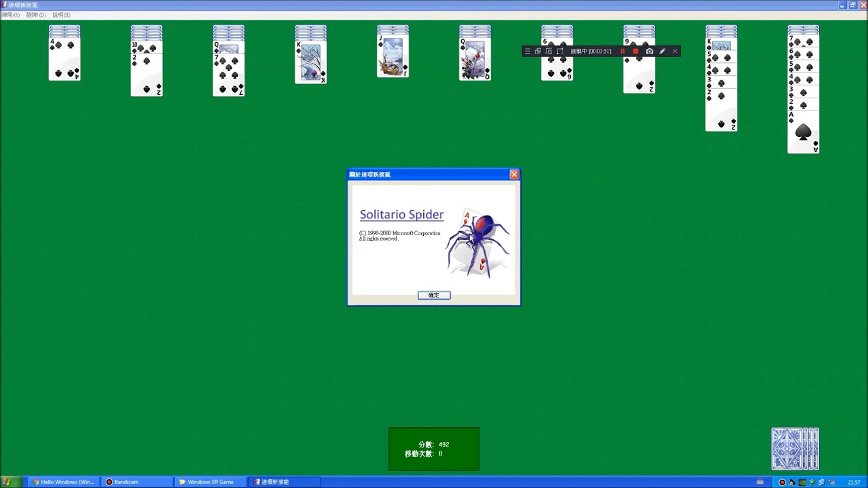This screenshot has width=868, height=488.
Task: Take a screenshot with the camera icon
Action: [650, 52]
